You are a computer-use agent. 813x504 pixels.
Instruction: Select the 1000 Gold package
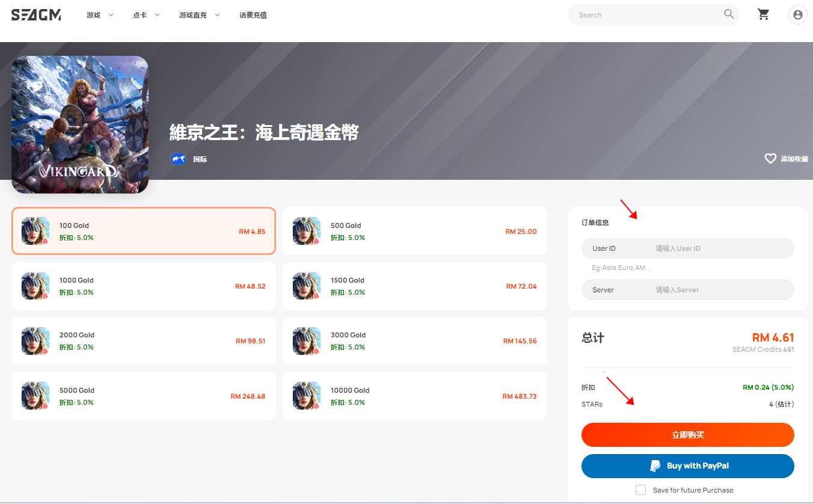pyautogui.click(x=144, y=286)
